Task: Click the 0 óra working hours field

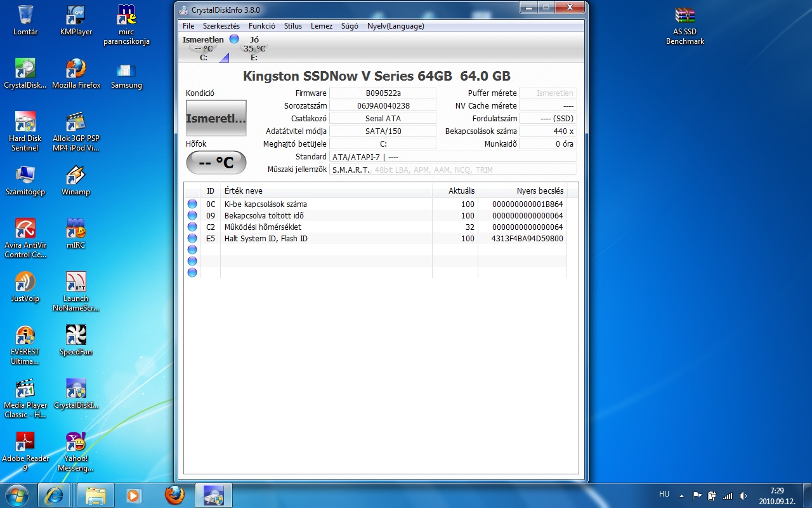Action: coord(548,144)
